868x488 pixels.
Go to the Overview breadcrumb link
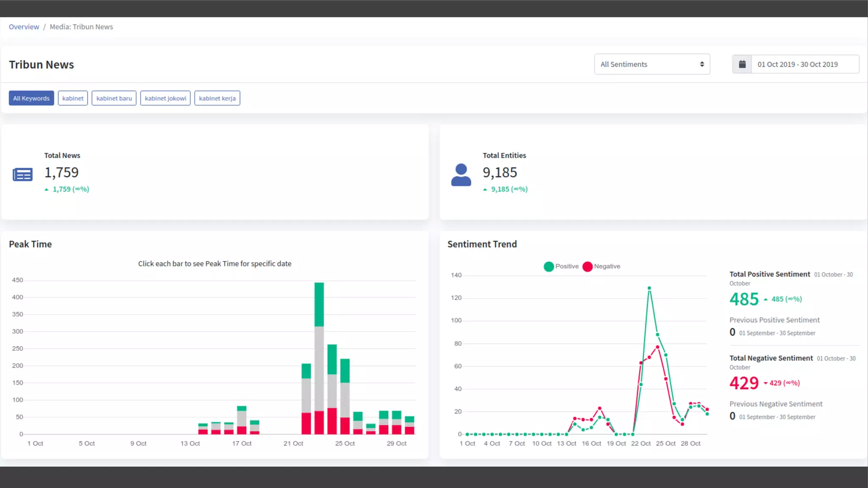click(24, 27)
